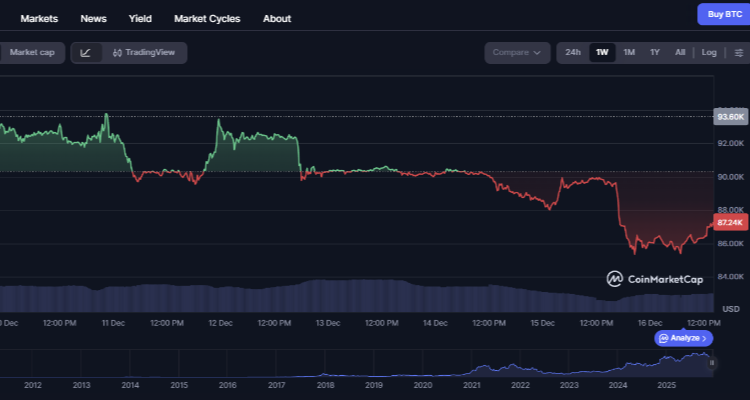Open the Yield section link

[x=140, y=18]
